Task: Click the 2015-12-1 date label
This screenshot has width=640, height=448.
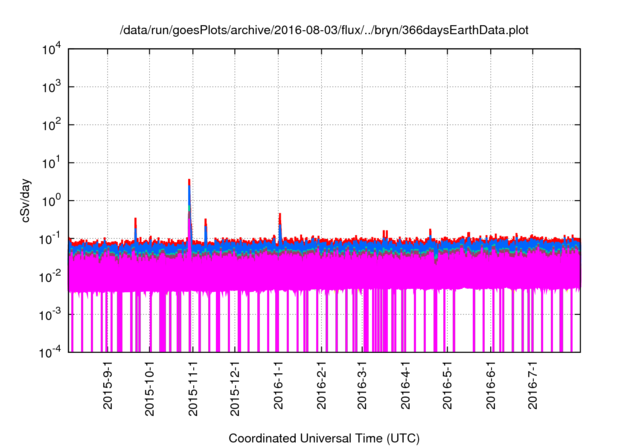Action: coord(235,388)
